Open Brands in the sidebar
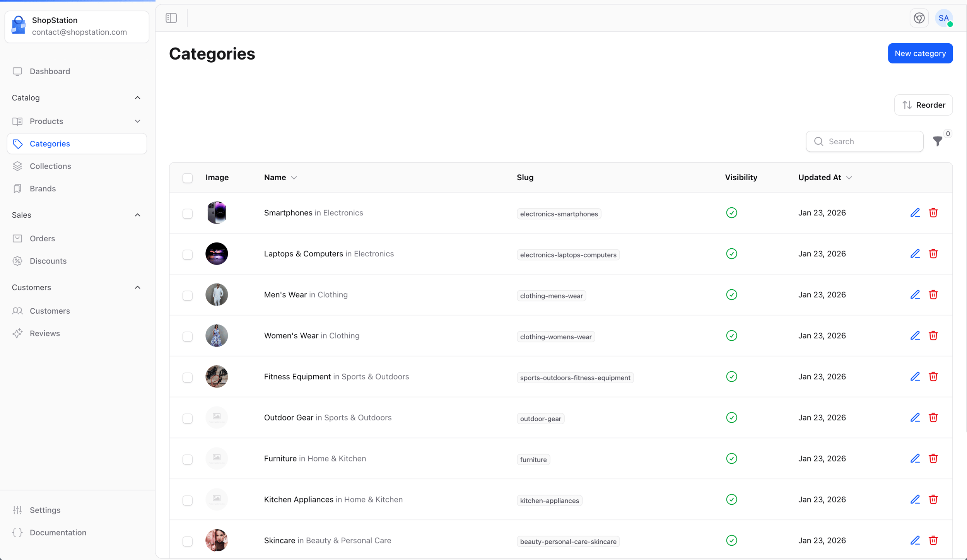 click(x=77, y=189)
